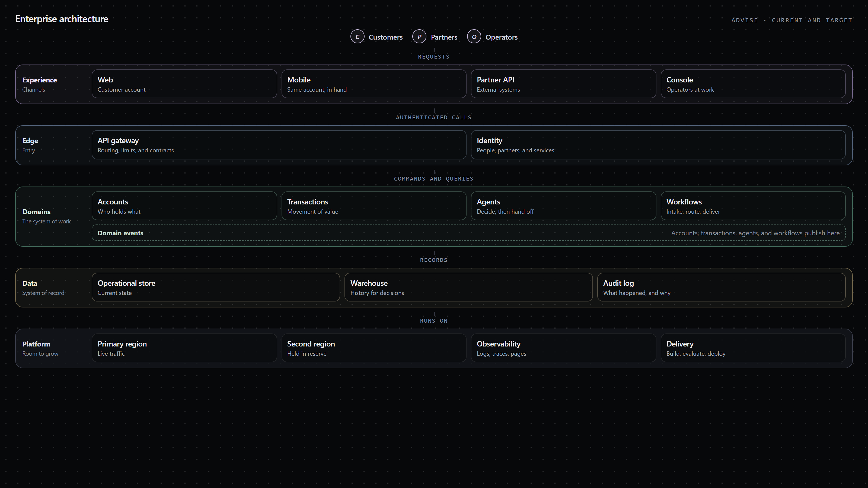
Task: Select the Warehouse data card
Action: pos(468,287)
